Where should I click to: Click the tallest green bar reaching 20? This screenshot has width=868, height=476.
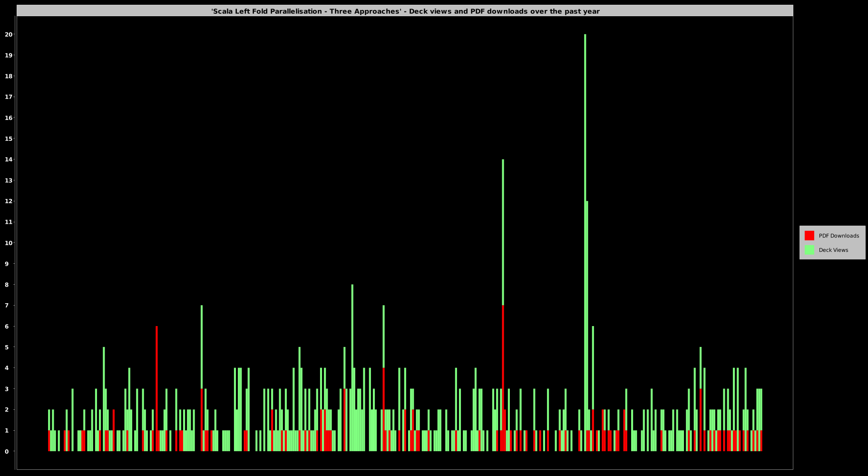tap(585, 243)
